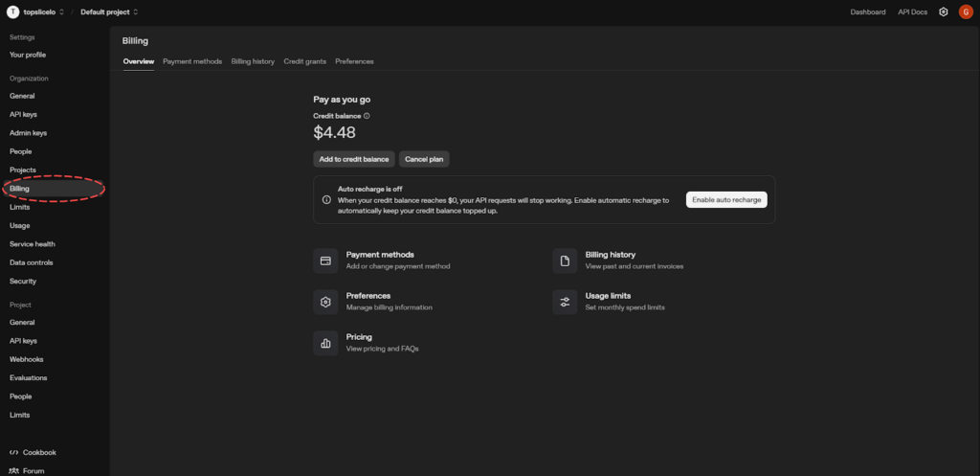Click the user avatar icon
The image size is (980, 476).
[x=965, y=11]
